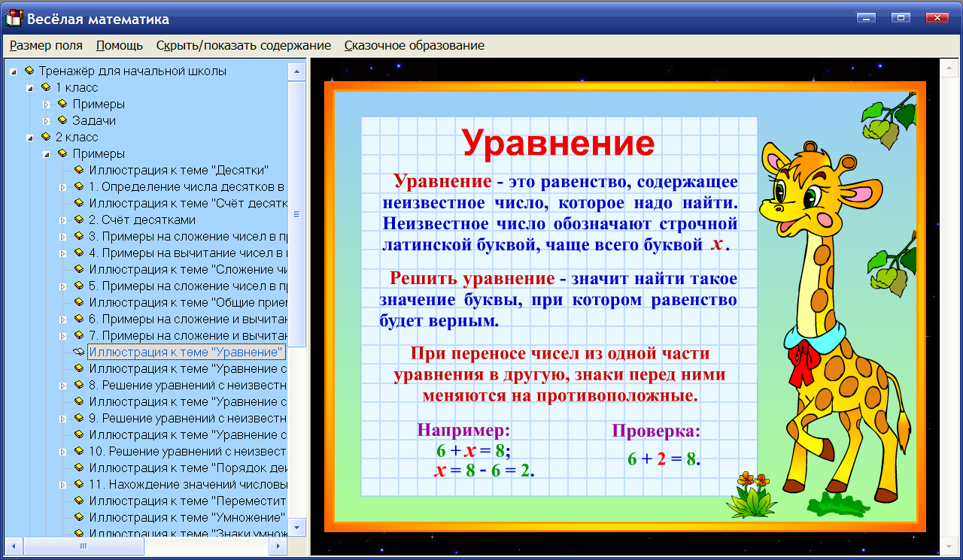Click the book icon next to "Задачи"
The height and width of the screenshot is (560, 963).
(61, 120)
